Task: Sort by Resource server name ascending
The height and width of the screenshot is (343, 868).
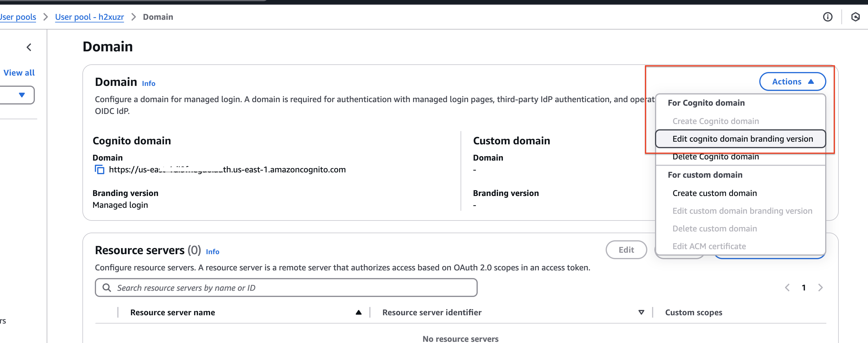Action: point(359,312)
